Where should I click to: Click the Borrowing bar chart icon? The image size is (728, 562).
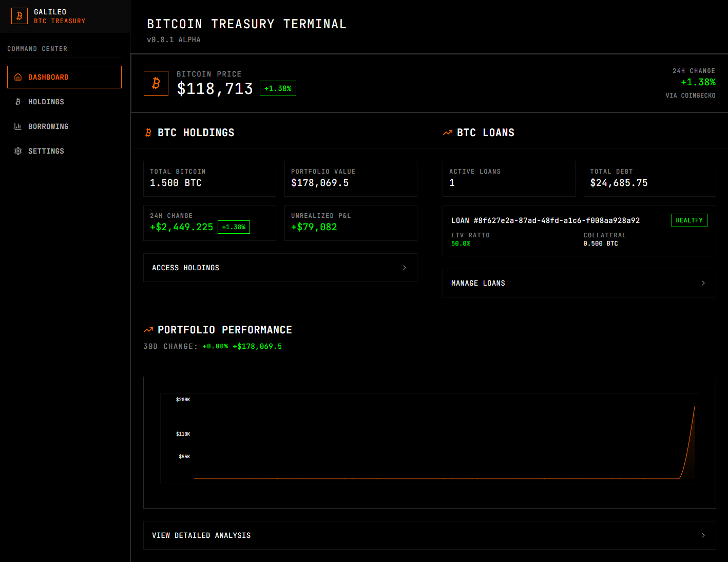(18, 126)
